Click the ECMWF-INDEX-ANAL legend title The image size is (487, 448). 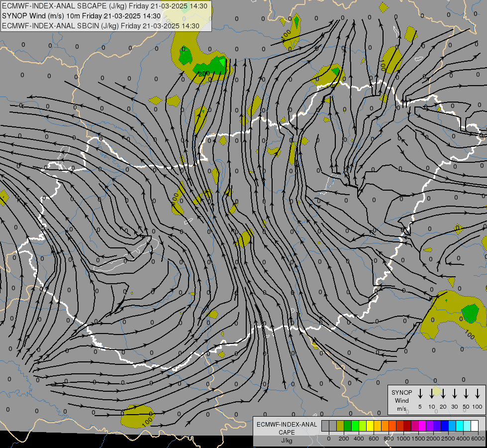(287, 425)
